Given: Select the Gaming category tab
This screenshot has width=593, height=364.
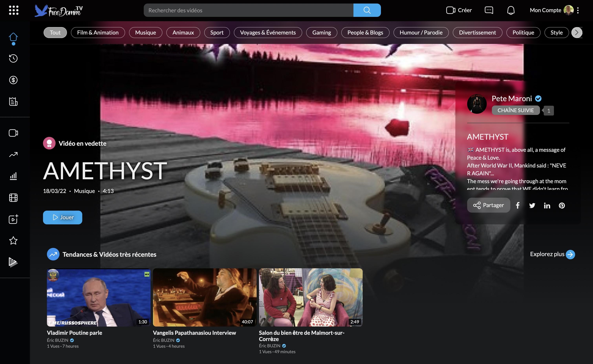Looking at the screenshot, I should coord(321,33).
